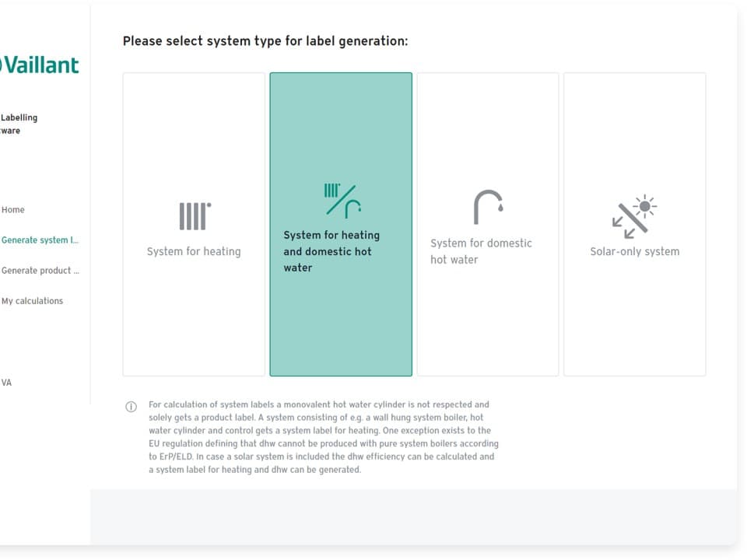Click the Vaillant logo

point(39,65)
